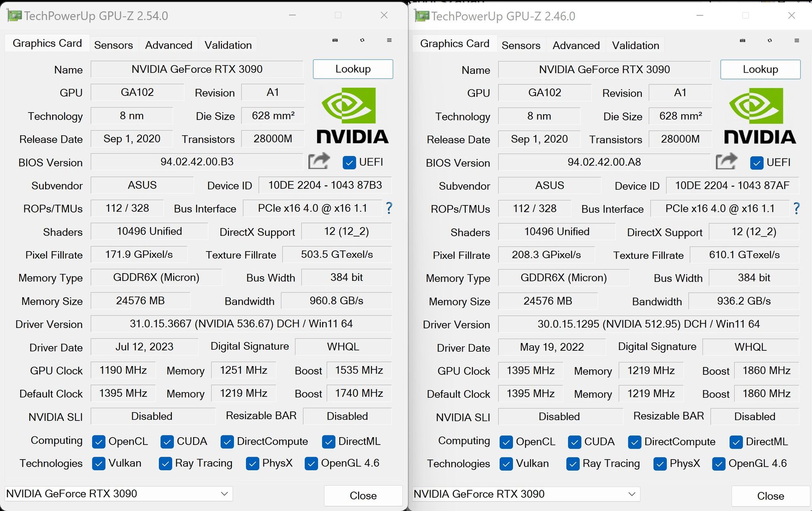Click refresh icon in GPU-Z 2.46.0 window

pyautogui.click(x=770, y=41)
